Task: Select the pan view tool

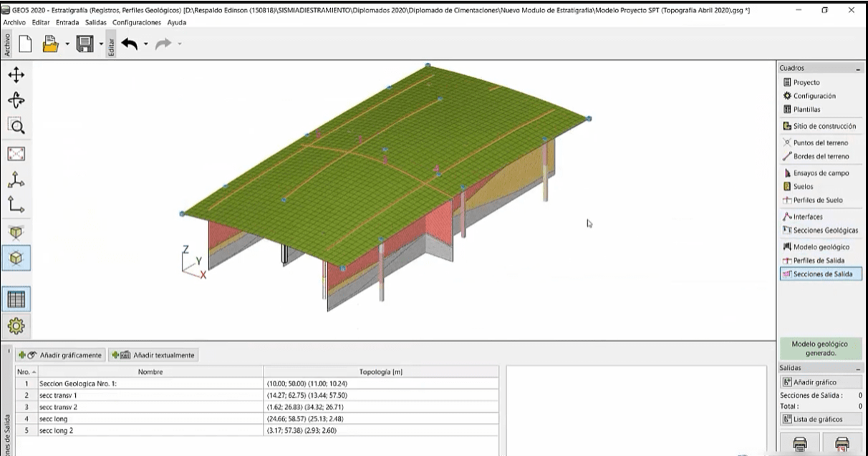Action: (x=16, y=75)
